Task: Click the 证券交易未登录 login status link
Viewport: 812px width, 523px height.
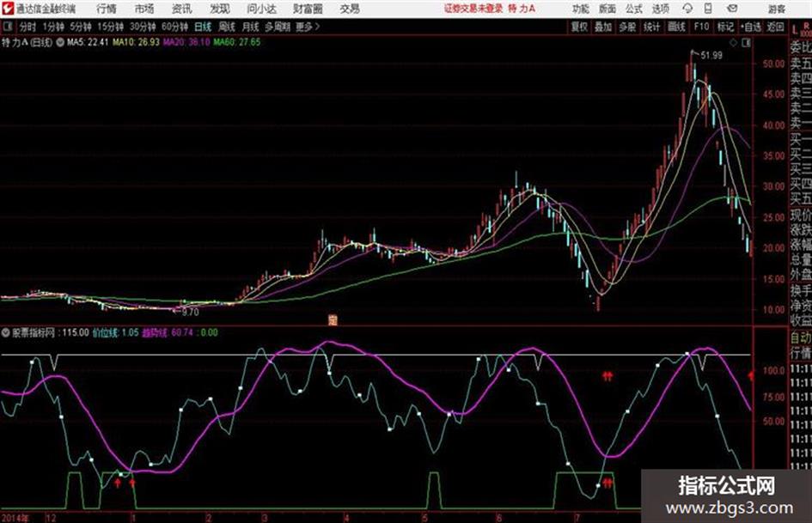Action: tap(473, 9)
